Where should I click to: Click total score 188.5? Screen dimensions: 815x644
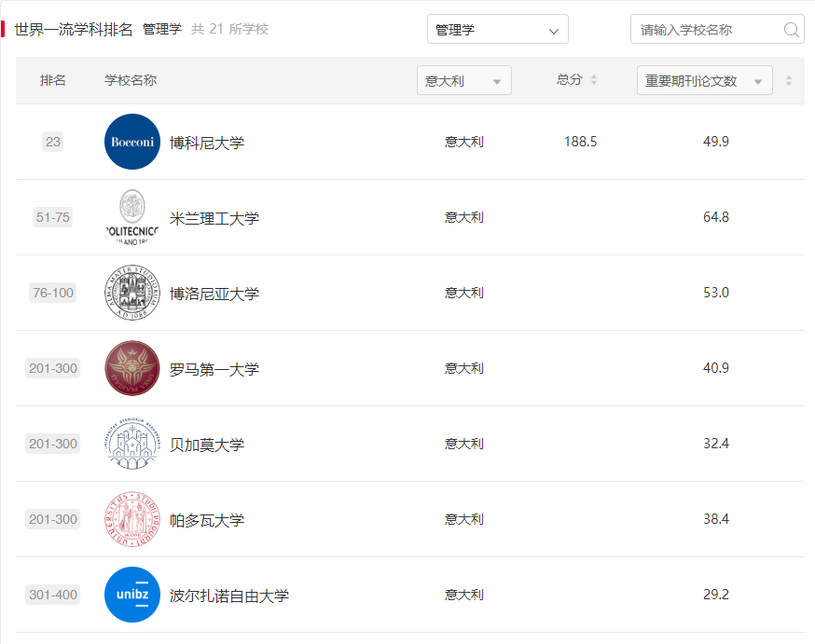coord(581,142)
